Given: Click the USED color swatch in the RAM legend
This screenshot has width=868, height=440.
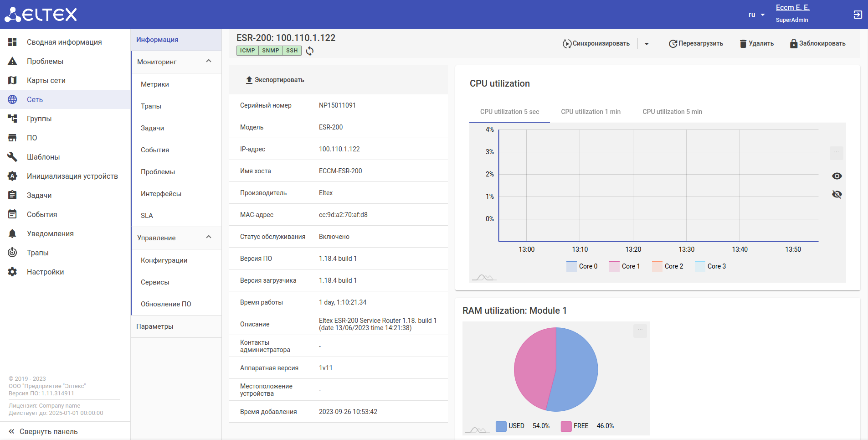Looking at the screenshot, I should tap(501, 426).
